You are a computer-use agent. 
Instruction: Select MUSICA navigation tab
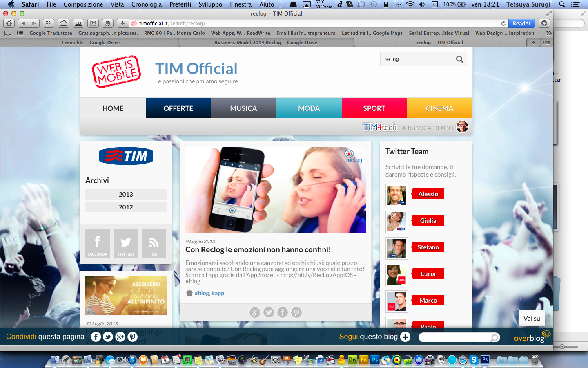(x=244, y=108)
